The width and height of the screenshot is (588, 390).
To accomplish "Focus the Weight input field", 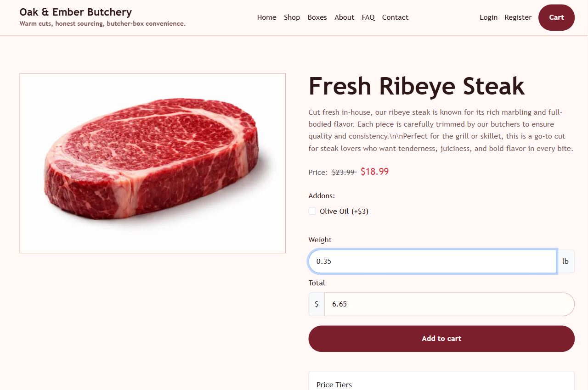I will coord(432,262).
